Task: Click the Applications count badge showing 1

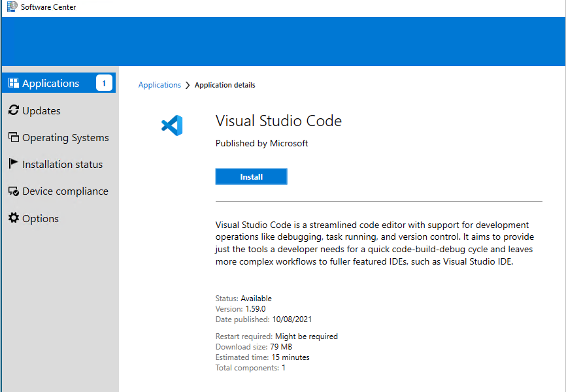Action: tap(103, 83)
